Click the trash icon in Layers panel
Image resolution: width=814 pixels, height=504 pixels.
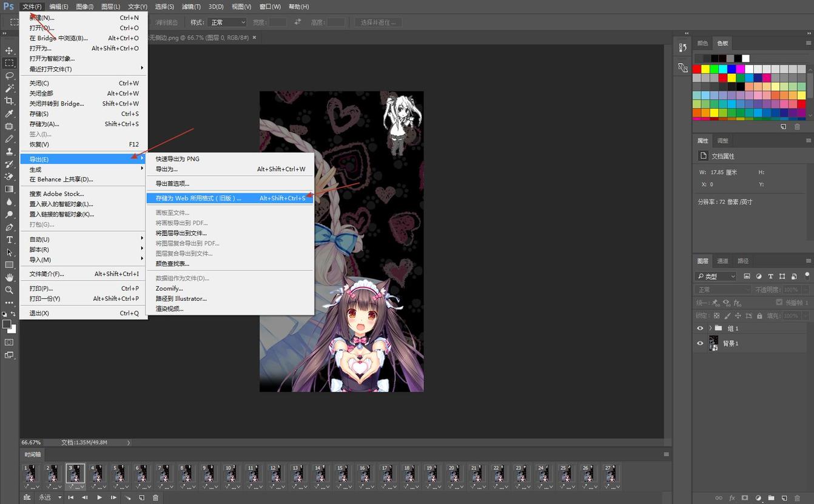797,498
